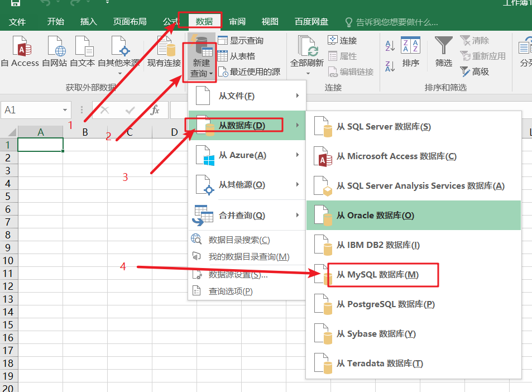Open Recent Sources (最近使用的源)
The width and height of the screenshot is (532, 392).
[249, 71]
